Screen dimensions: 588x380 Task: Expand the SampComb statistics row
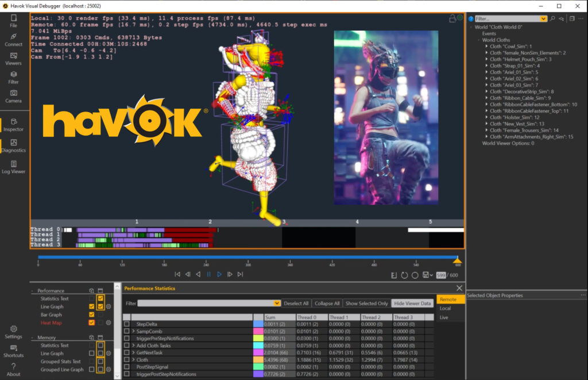133,331
